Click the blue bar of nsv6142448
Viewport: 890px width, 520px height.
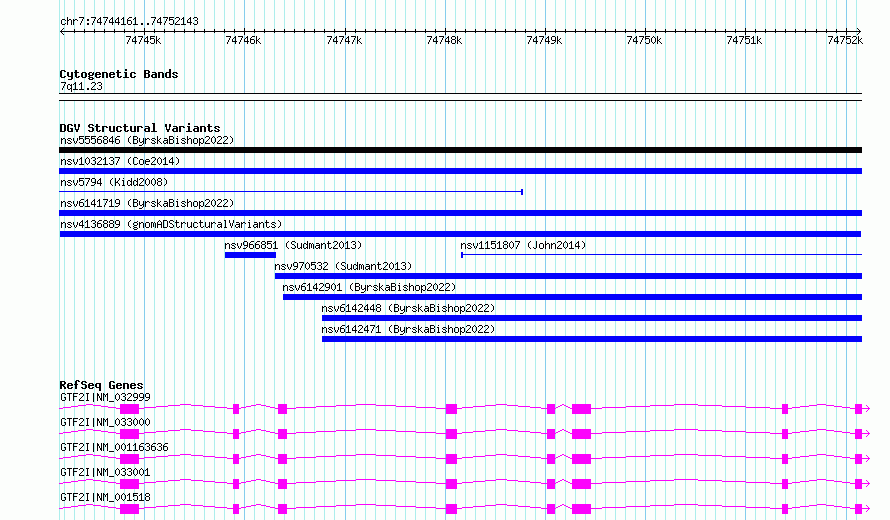coord(592,318)
